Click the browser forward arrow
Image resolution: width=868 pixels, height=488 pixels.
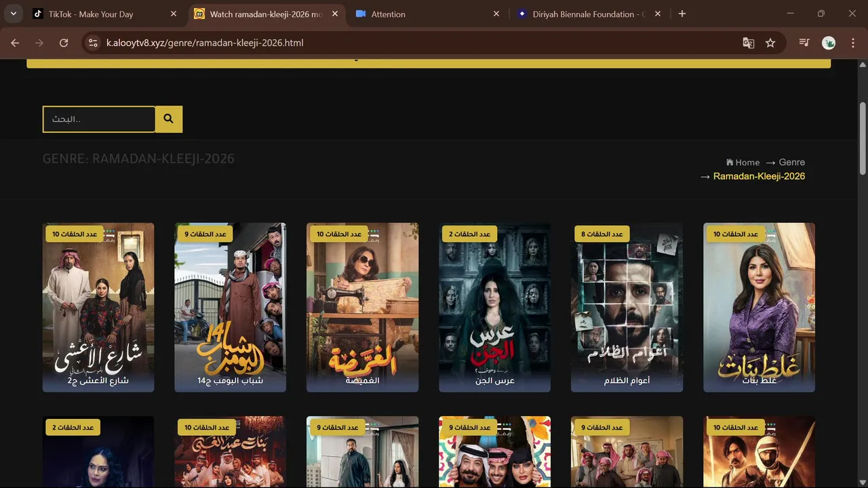39,43
